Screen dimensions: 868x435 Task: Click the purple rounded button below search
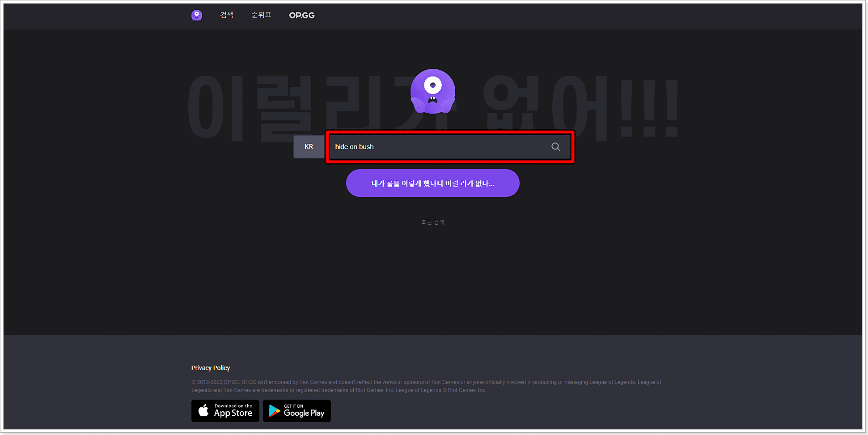click(432, 183)
